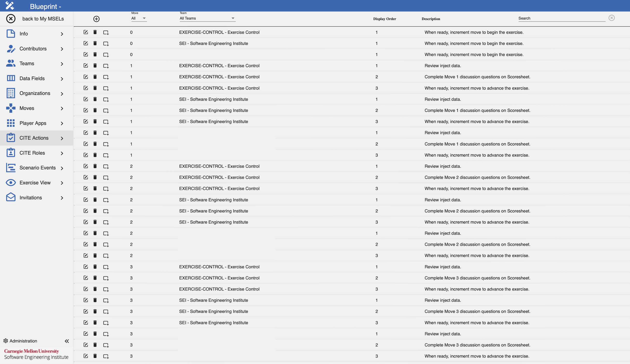Screen dimensions: 630x364
Task: Edit the first EXERCISE-CONTROL action row
Action: pos(86,32)
